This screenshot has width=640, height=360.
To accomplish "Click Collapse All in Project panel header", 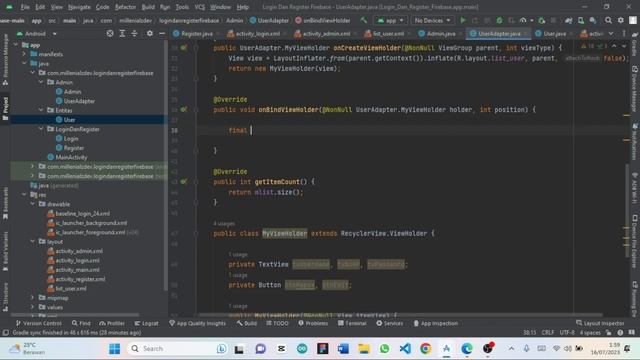I will coord(134,33).
